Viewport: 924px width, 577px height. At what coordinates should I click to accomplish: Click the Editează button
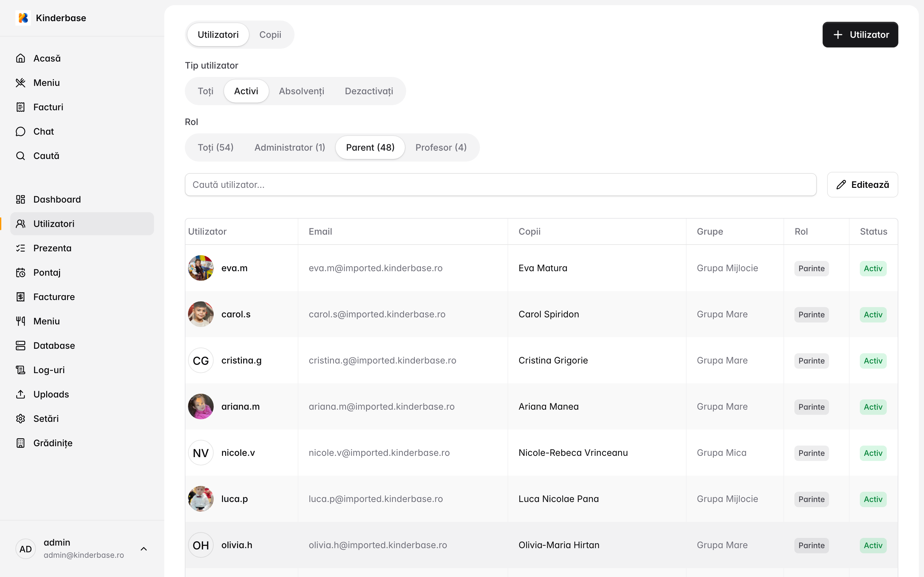pos(862,185)
